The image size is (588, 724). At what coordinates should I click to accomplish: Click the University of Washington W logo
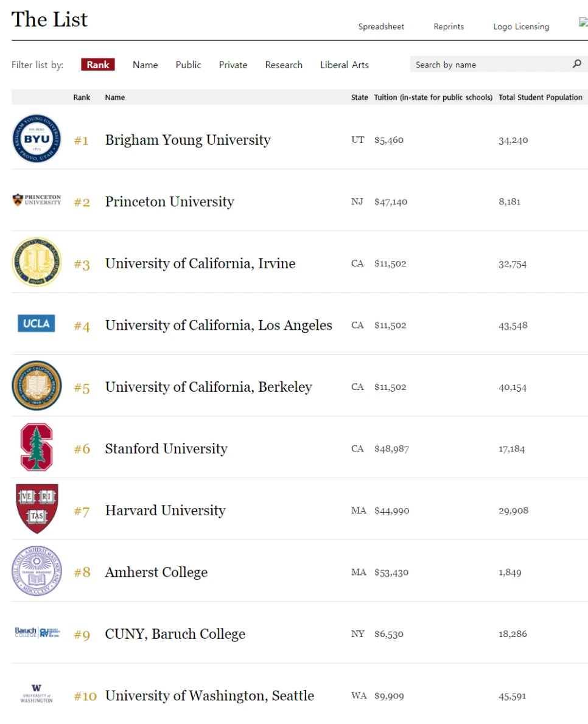pos(37,694)
